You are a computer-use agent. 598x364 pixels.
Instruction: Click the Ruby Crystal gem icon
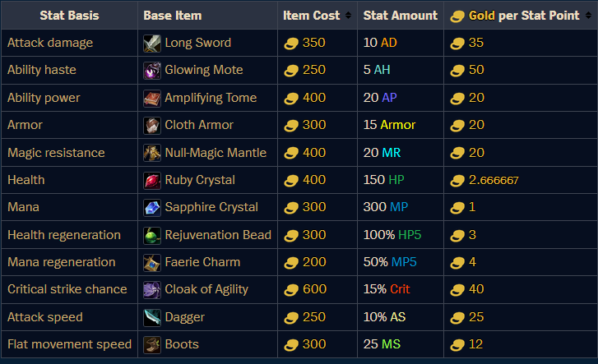152,180
